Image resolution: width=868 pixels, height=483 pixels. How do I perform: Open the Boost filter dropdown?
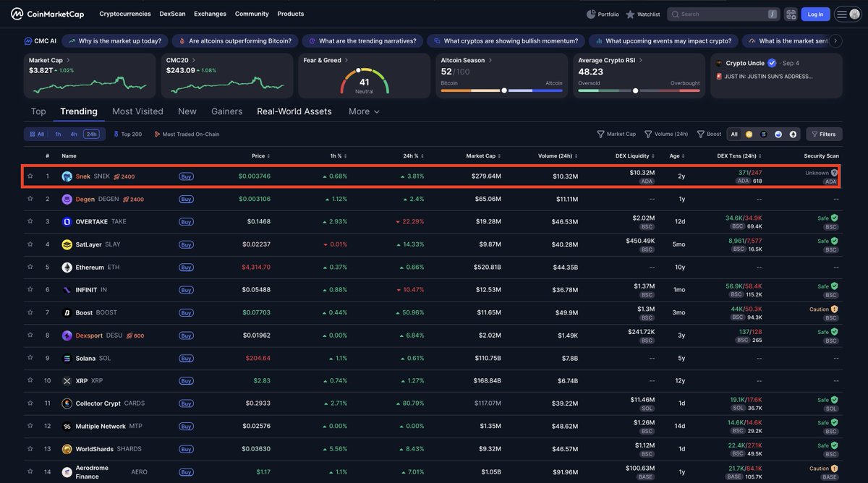(709, 134)
